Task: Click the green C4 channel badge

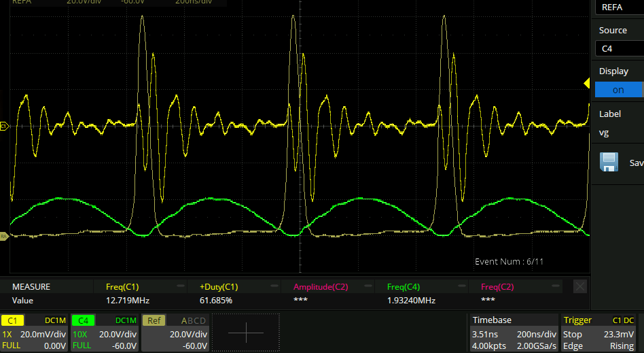Action: tap(83, 320)
